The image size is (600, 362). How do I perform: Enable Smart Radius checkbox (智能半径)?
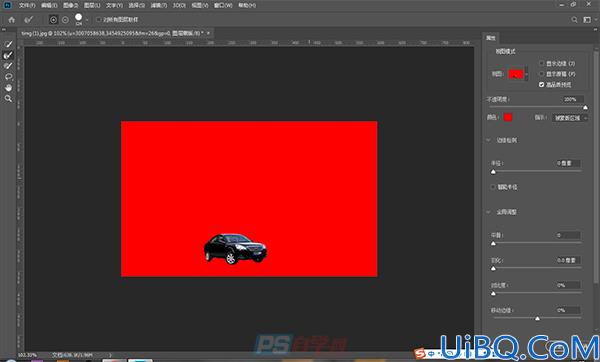point(493,187)
